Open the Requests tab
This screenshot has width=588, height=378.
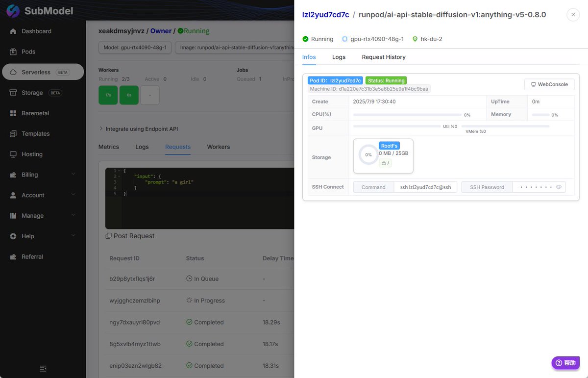[178, 147]
